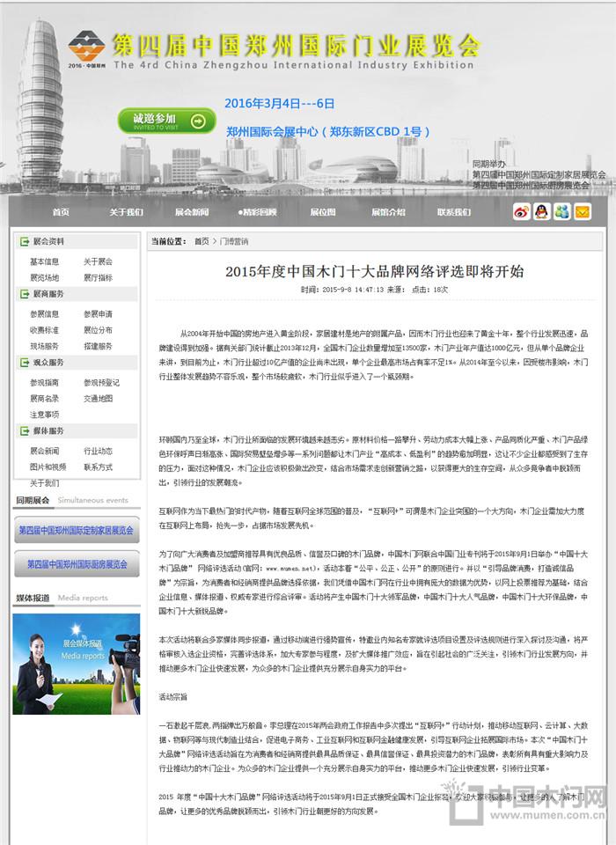Open the 展览场地 sidebar link
Image resolution: width=616 pixels, height=845 pixels.
[45, 277]
